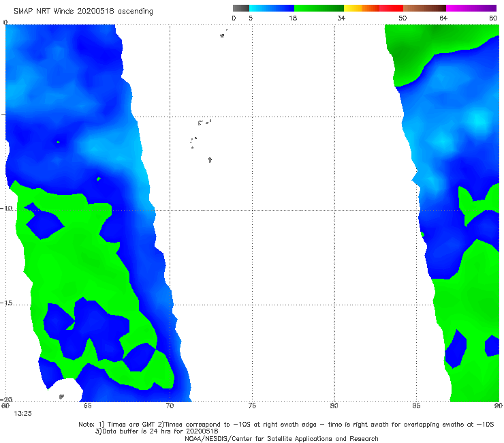Click the longitude label '70'
Screen dimensions: 504x443
[x=170, y=406]
